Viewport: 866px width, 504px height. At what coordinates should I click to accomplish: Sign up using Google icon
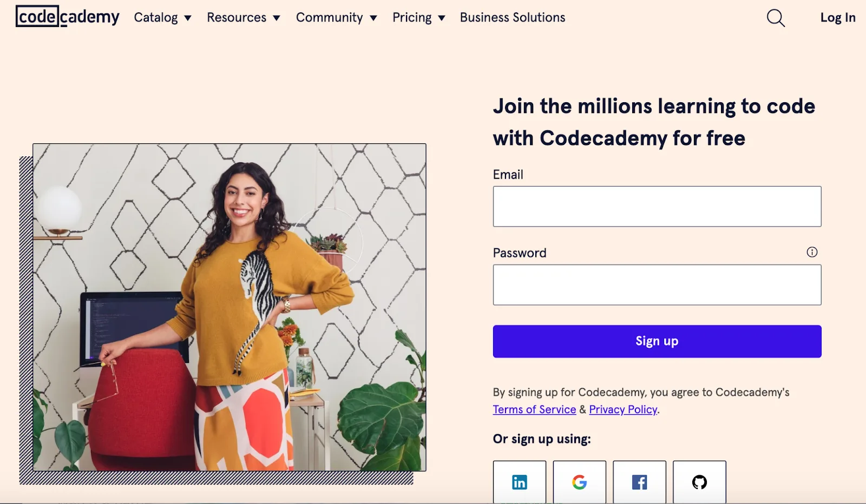tap(579, 482)
